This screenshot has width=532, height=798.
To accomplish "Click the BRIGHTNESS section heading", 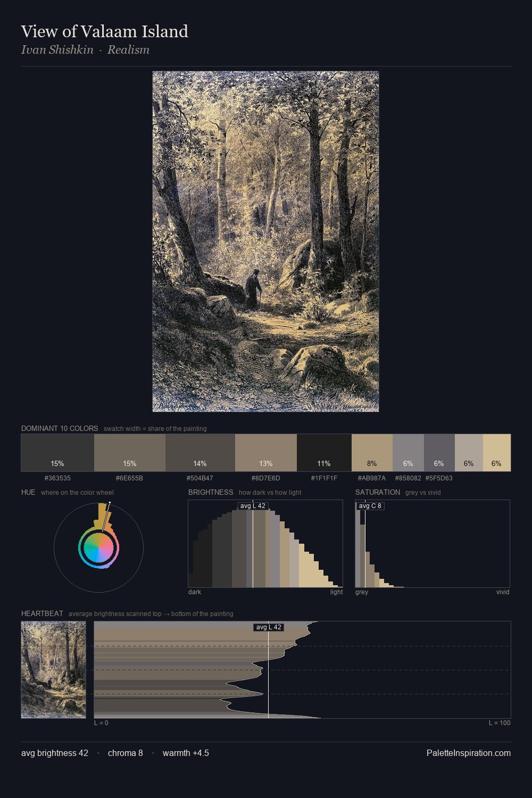I will tap(211, 492).
